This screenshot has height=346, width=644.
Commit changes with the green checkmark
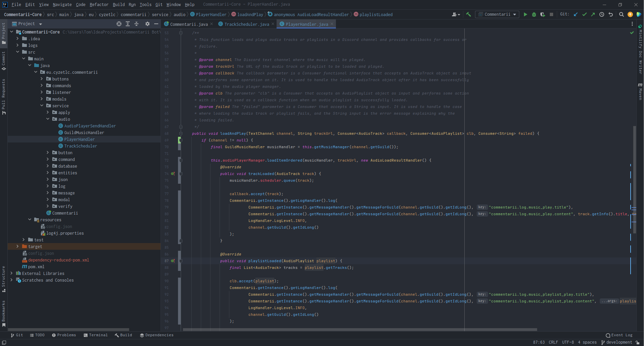[x=584, y=14]
